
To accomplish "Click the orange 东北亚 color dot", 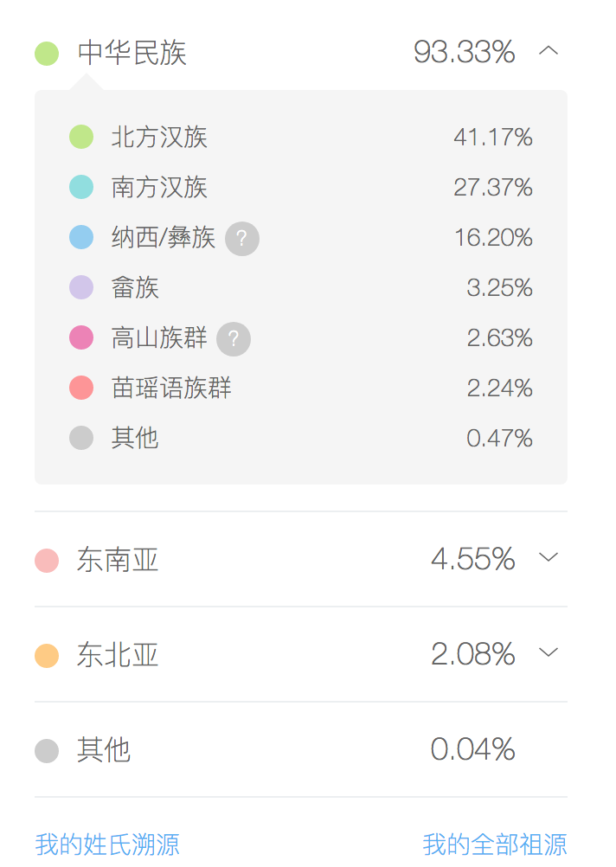I will pyautogui.click(x=47, y=656).
